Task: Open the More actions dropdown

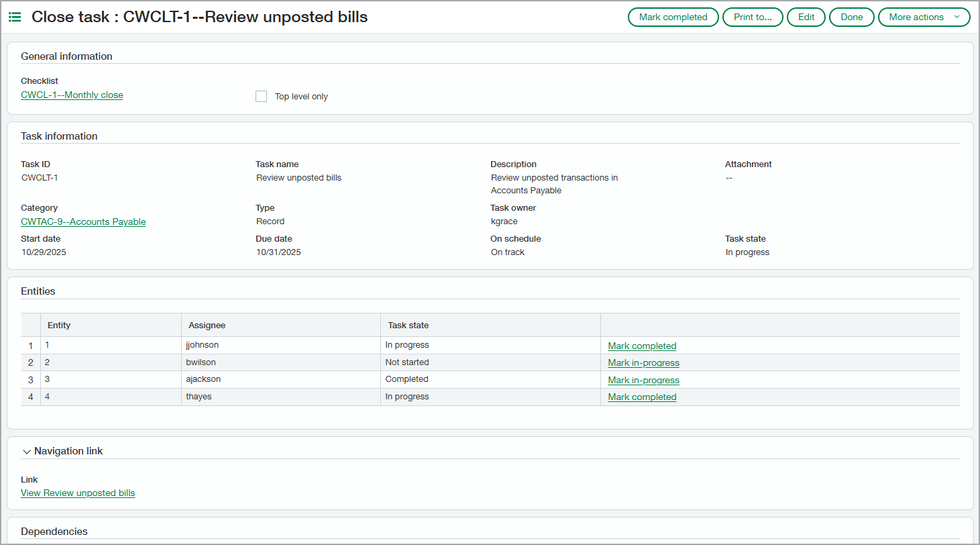Action: click(924, 17)
